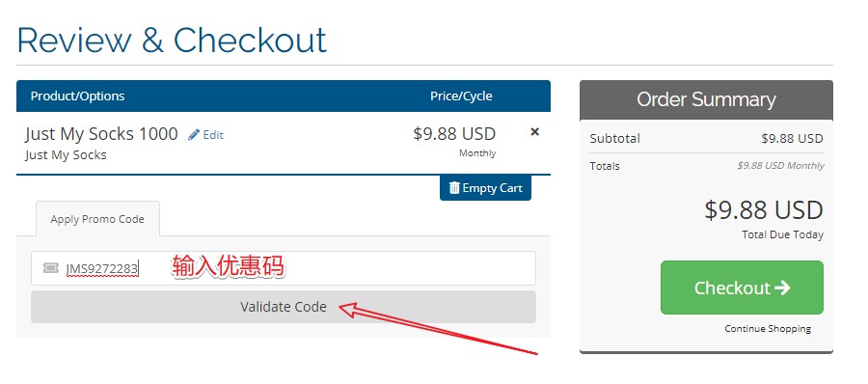868x384 pixels.
Task: Select the Just My Socks 1000 product title
Action: click(101, 133)
